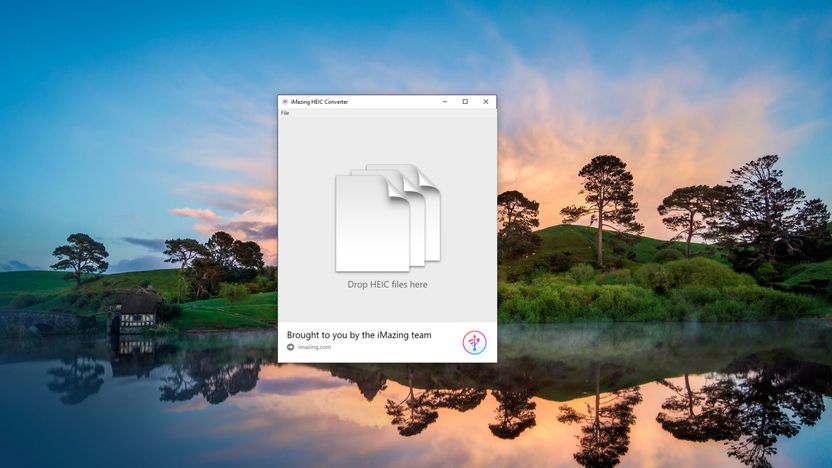
Task: Open the imazing.com link
Action: pos(314,347)
